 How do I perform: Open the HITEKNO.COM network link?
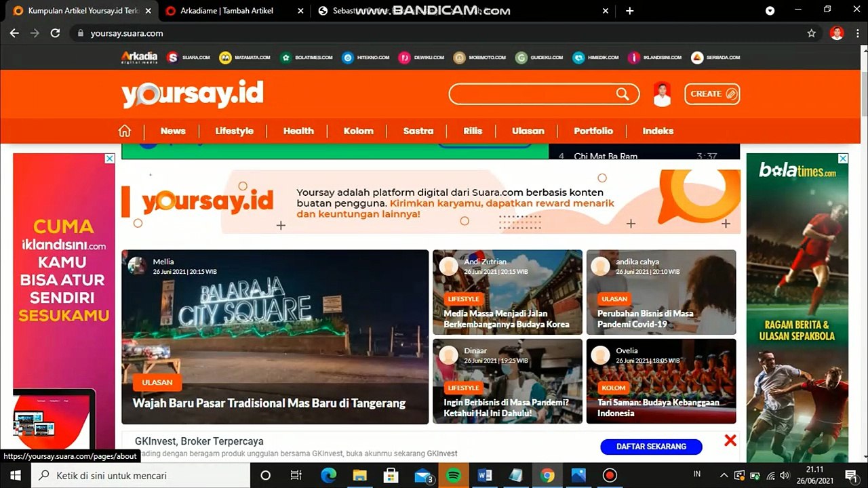[x=366, y=58]
